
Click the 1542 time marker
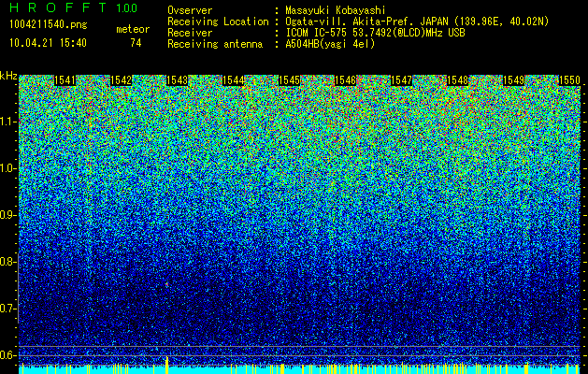(122, 80)
